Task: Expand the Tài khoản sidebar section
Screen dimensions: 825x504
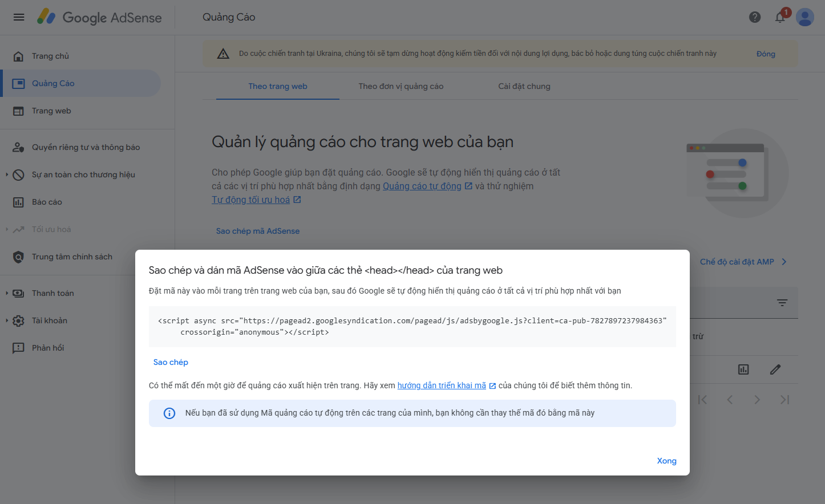Action: coord(7,320)
